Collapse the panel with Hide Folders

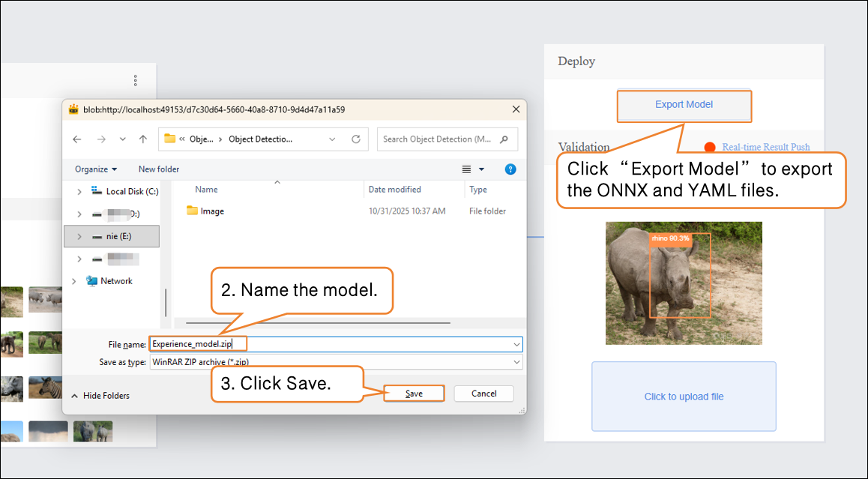100,396
